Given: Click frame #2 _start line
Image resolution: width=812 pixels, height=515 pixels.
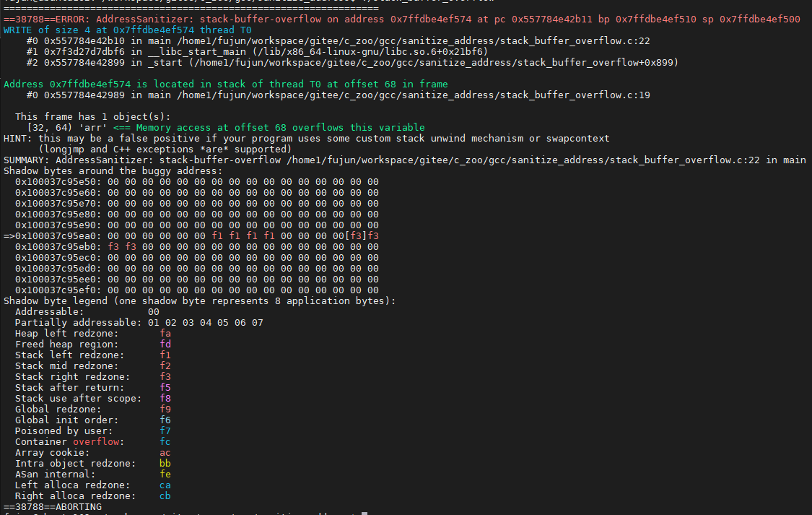Looking at the screenshot, I should click(353, 63).
